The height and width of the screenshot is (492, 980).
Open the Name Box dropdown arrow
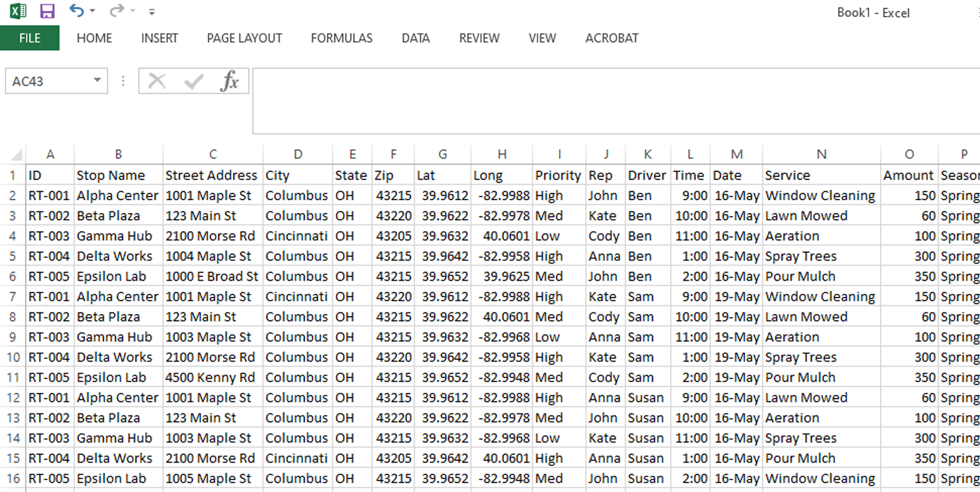(x=97, y=80)
